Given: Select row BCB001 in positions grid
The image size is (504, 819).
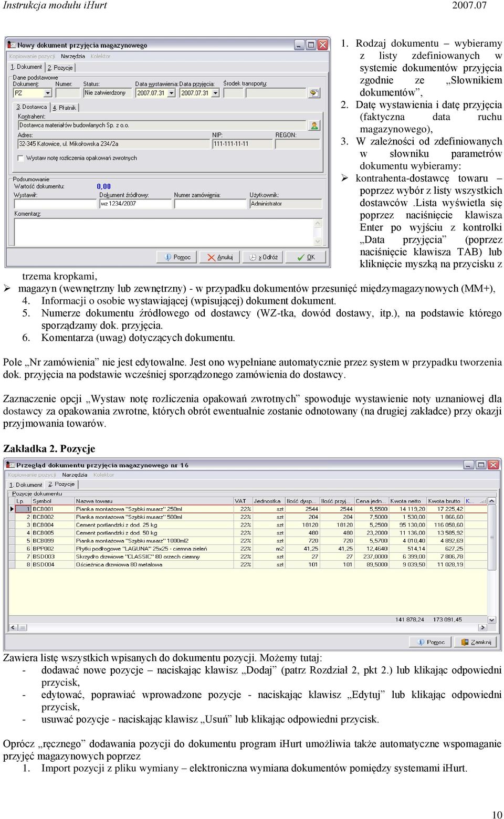Looking at the screenshot, I should [x=248, y=509].
